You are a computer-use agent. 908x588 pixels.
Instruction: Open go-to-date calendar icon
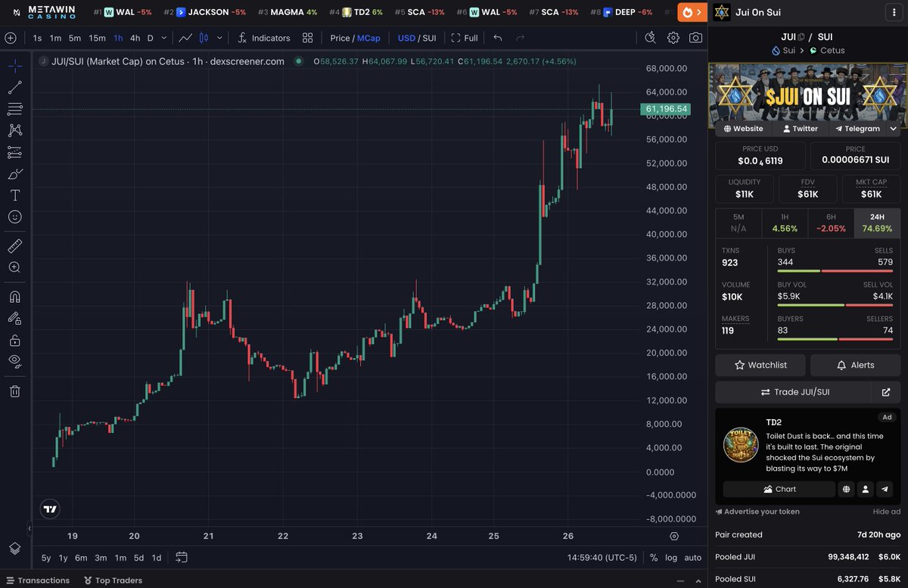pyautogui.click(x=182, y=558)
